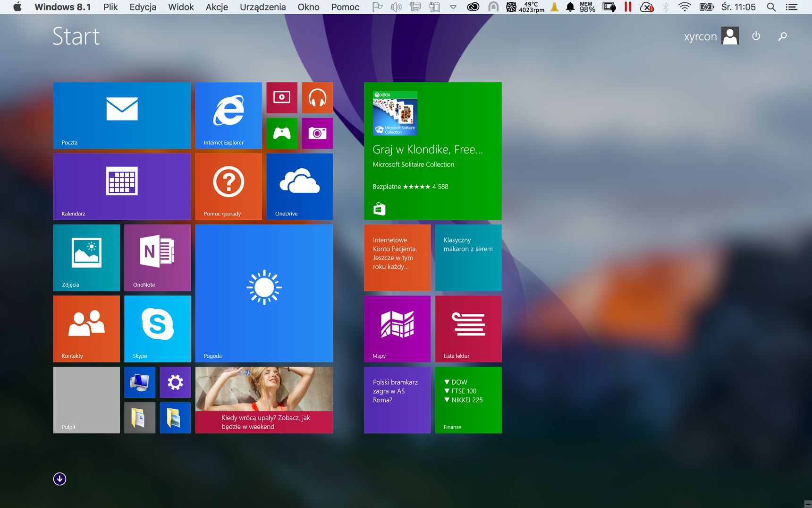Open the Windows 8.1 application menu
812x508 pixels.
pos(63,7)
